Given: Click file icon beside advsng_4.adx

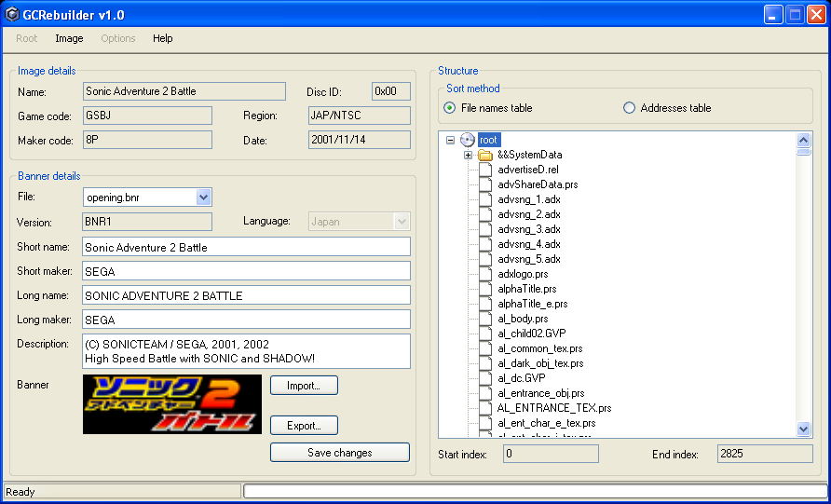Looking at the screenshot, I should pos(485,244).
